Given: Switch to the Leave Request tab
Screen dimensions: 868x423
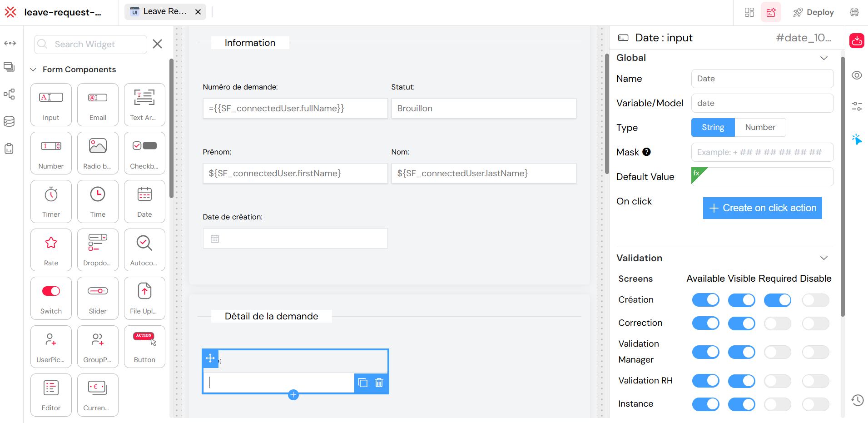Looking at the screenshot, I should point(164,12).
